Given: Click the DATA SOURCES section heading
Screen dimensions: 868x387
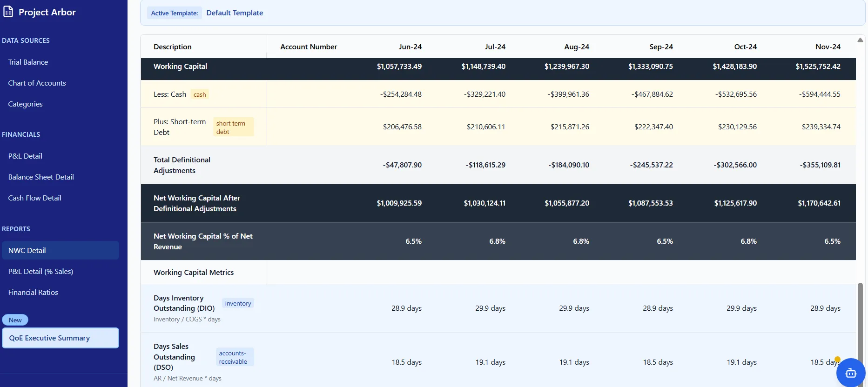Looking at the screenshot, I should [26, 40].
